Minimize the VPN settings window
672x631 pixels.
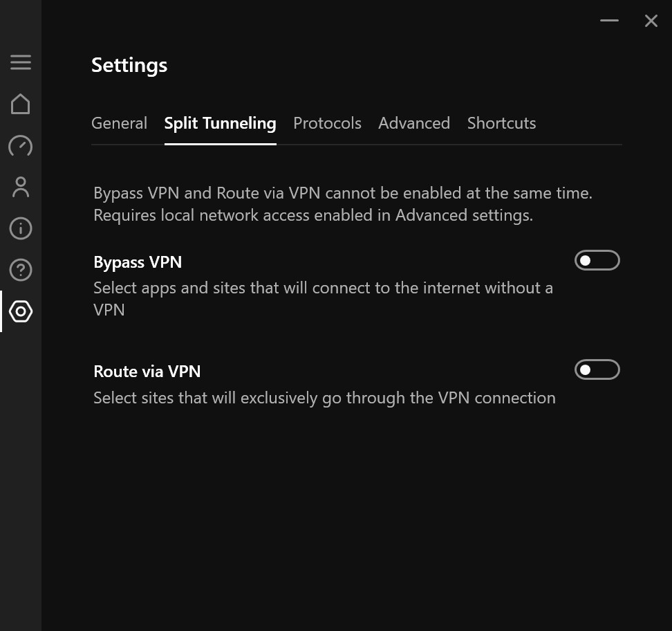point(609,21)
